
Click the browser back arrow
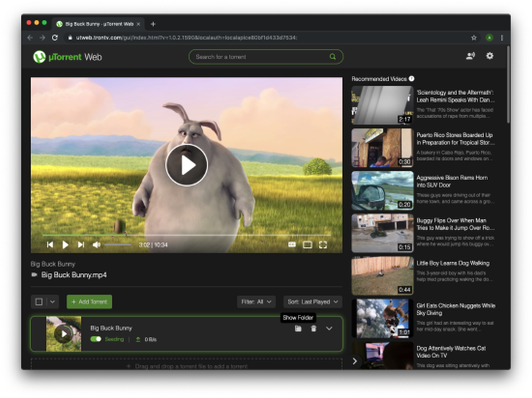point(30,38)
